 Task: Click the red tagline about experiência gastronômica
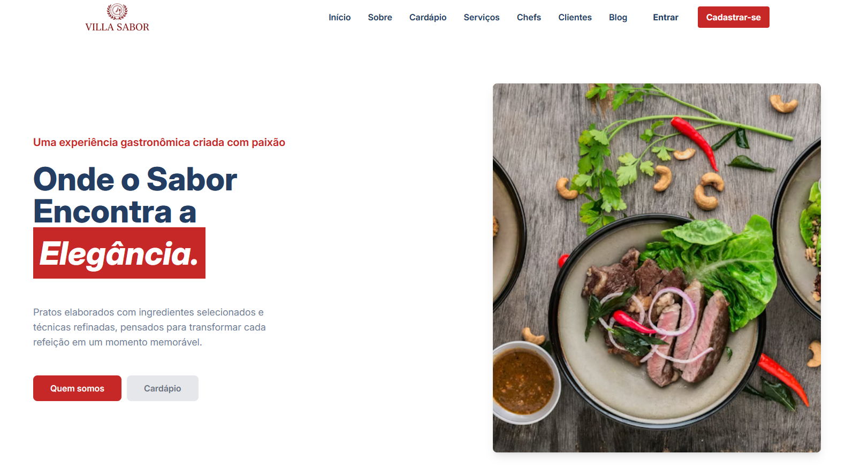(159, 142)
